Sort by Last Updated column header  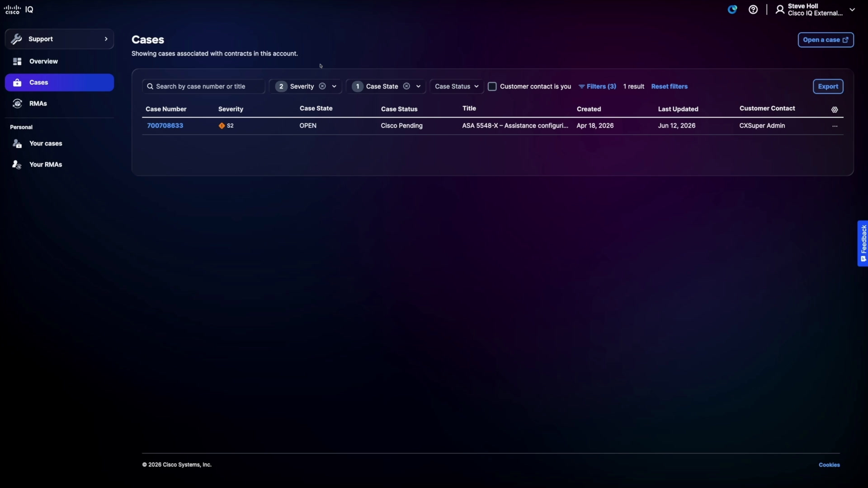coord(678,109)
